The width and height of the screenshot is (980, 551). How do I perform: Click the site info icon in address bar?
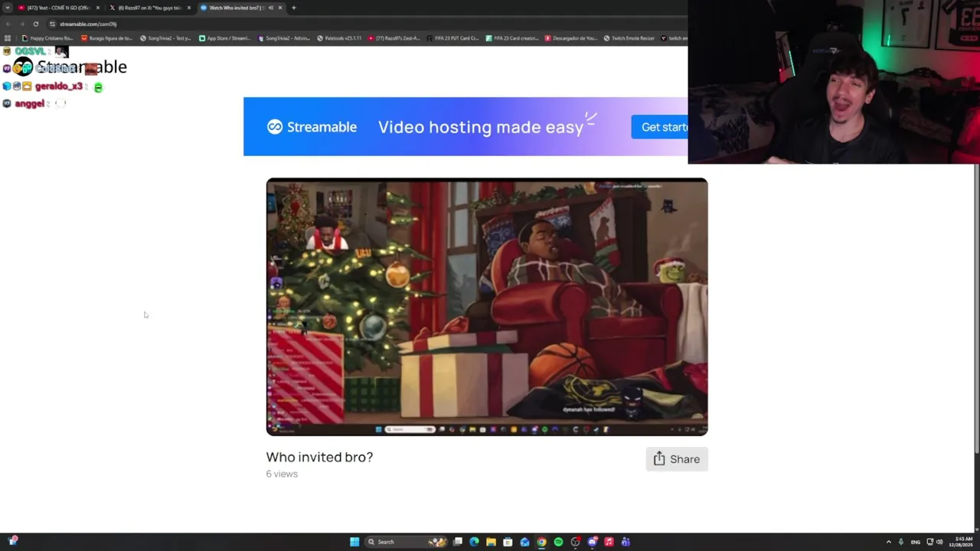point(52,24)
